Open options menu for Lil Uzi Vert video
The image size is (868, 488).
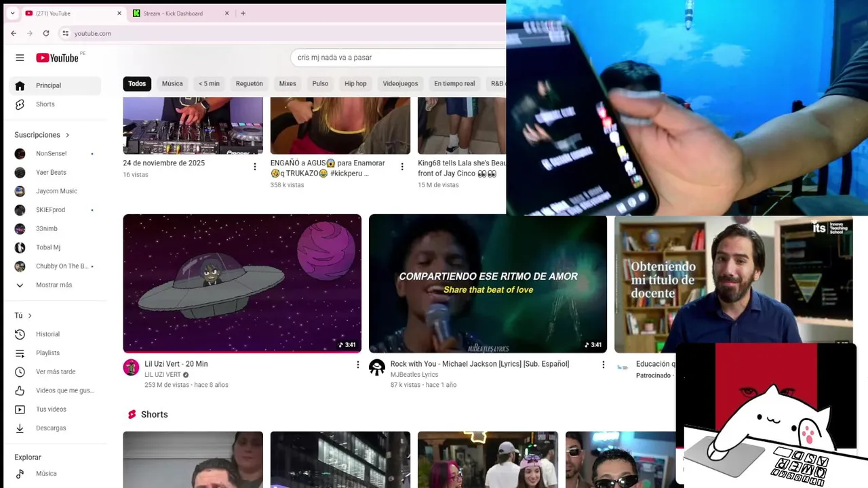[x=358, y=365]
